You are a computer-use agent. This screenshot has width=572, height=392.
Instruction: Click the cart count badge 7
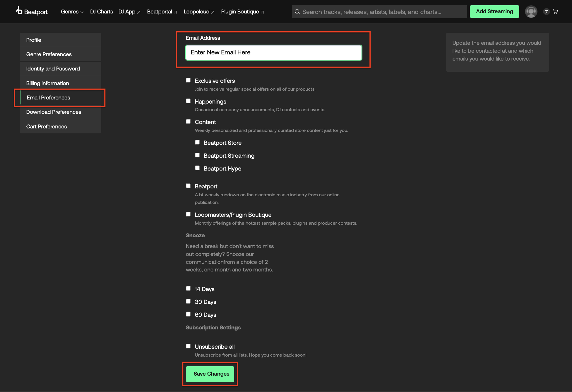[546, 12]
